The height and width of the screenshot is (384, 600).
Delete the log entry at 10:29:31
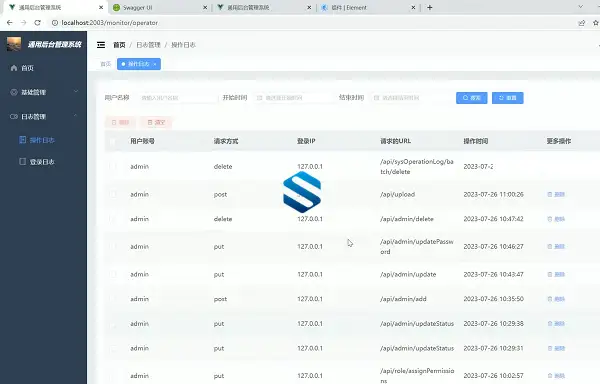click(x=556, y=348)
